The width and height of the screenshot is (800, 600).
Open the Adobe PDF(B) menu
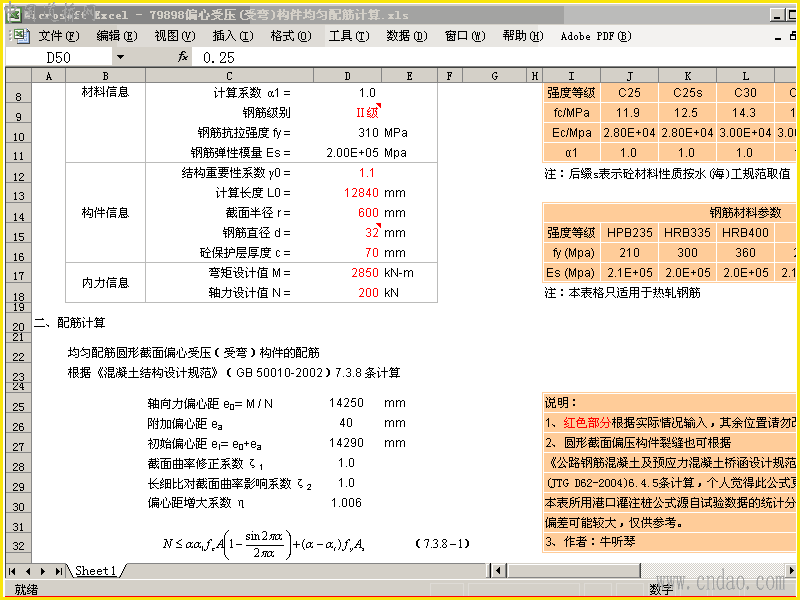pyautogui.click(x=595, y=36)
